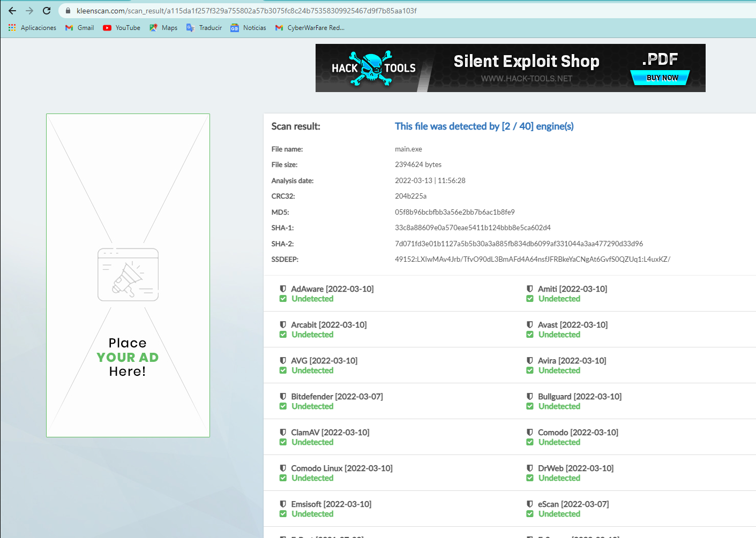Select the SHA-2 hash value
The height and width of the screenshot is (538, 756).
coord(519,244)
